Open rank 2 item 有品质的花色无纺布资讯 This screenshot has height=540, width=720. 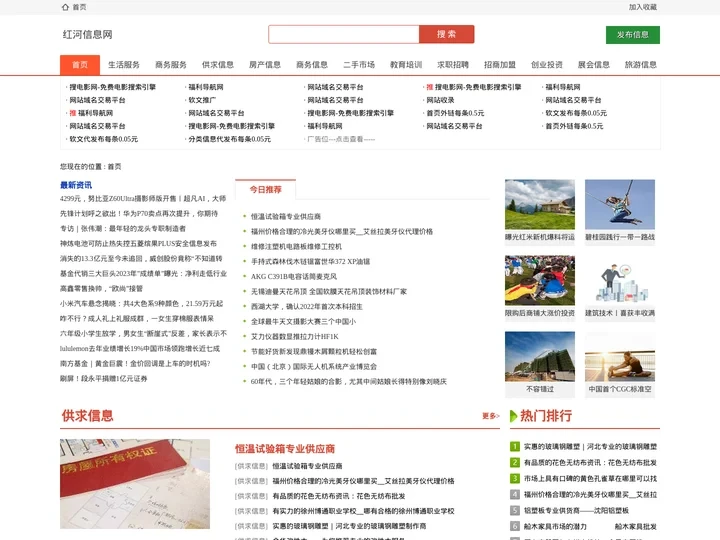(x=591, y=463)
